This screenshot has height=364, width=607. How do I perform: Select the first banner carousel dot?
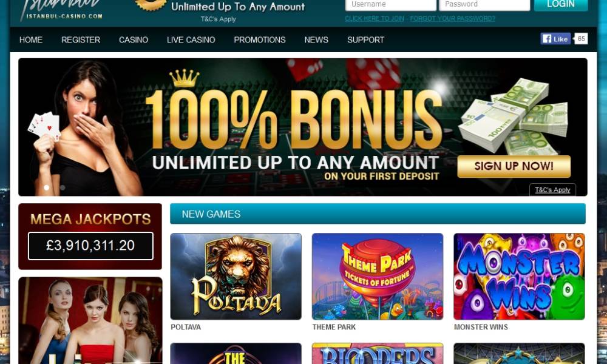coord(47,187)
